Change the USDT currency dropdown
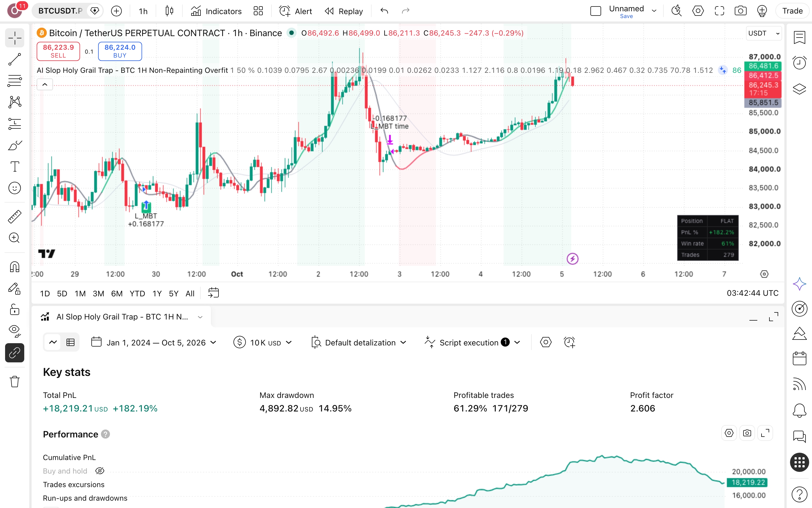812x508 pixels. click(x=764, y=33)
